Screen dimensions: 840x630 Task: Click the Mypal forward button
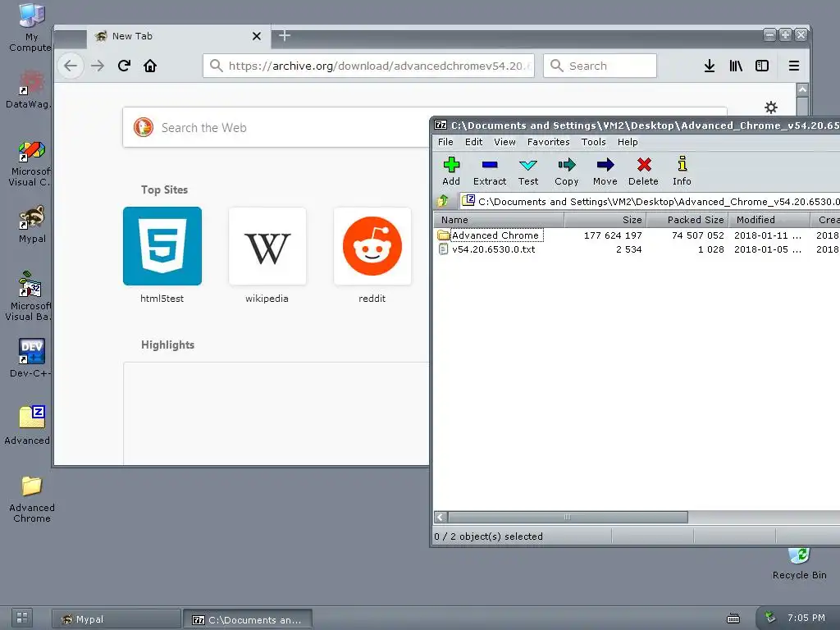[98, 66]
